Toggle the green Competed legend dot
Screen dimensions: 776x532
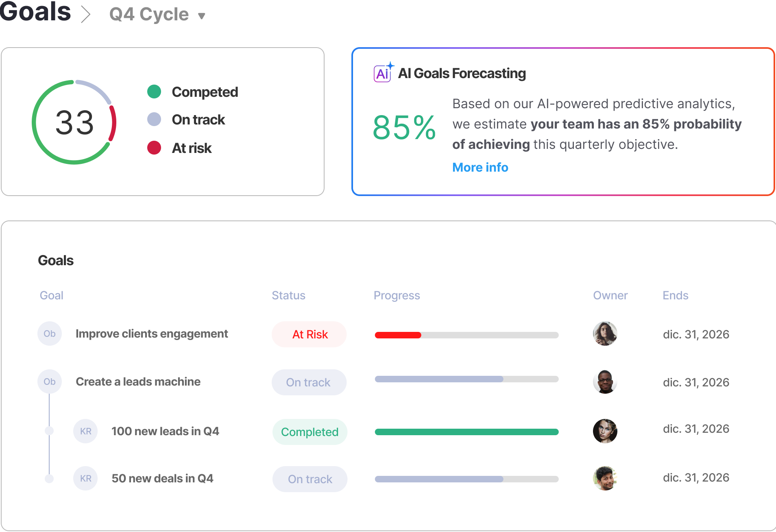[x=154, y=92]
